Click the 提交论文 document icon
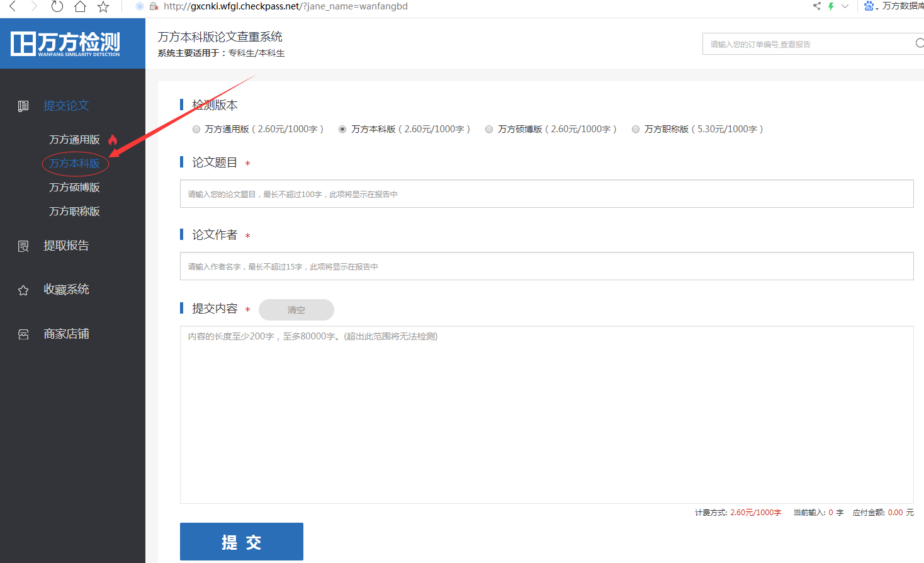This screenshot has height=563, width=924. click(23, 106)
